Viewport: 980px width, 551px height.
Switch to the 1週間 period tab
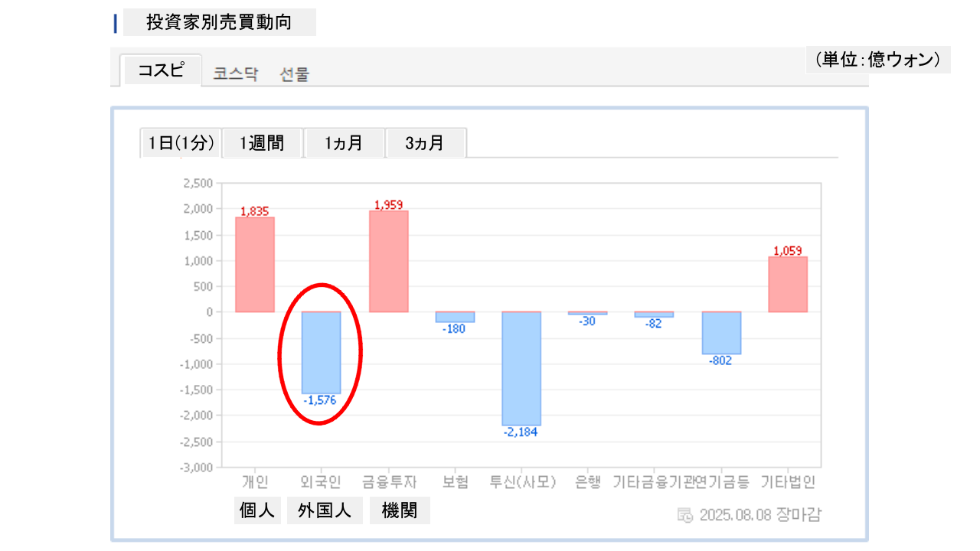[262, 143]
